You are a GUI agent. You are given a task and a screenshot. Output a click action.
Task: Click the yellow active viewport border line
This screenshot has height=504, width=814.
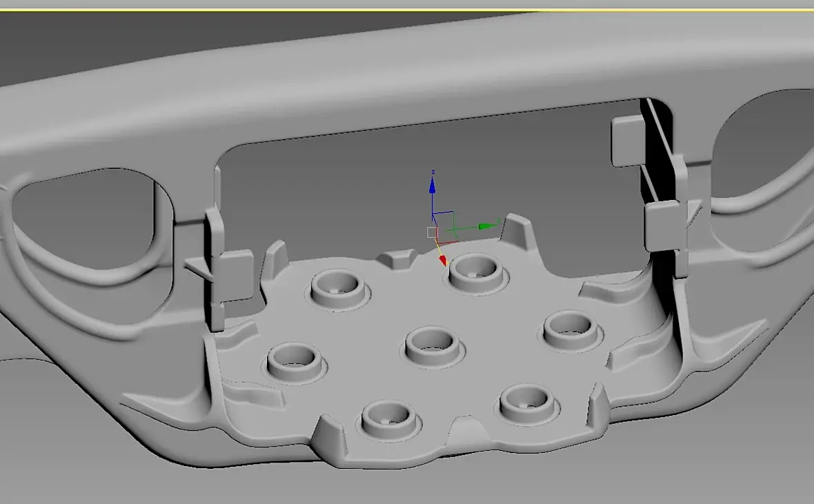(x=407, y=10)
